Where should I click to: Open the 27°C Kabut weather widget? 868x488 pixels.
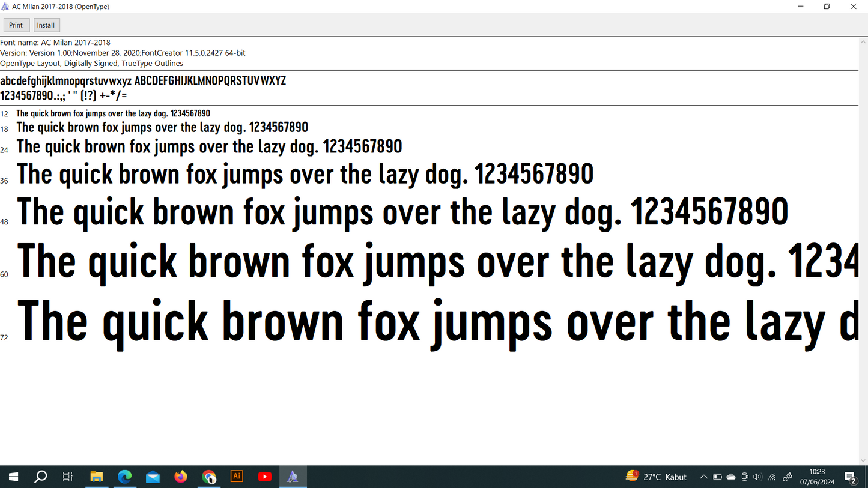tap(656, 477)
